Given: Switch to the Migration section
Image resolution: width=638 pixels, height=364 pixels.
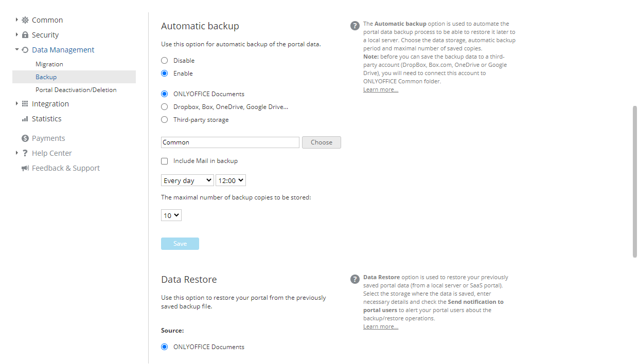Looking at the screenshot, I should (49, 64).
